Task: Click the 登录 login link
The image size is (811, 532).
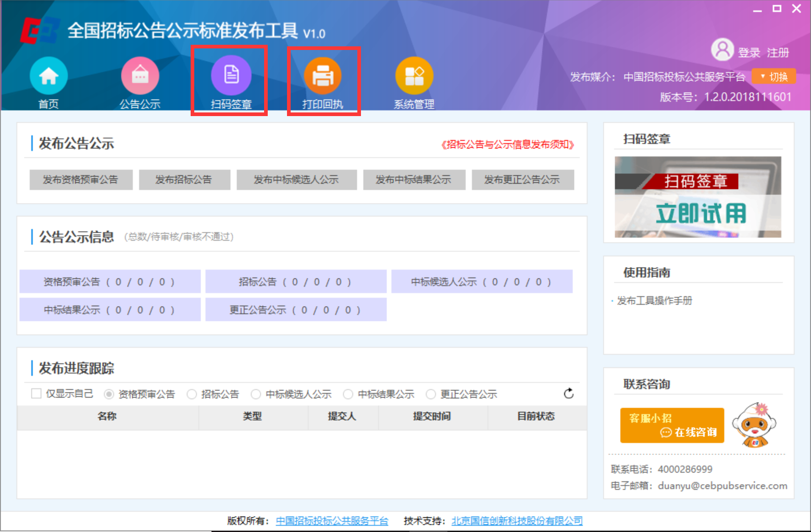Action: click(x=749, y=52)
